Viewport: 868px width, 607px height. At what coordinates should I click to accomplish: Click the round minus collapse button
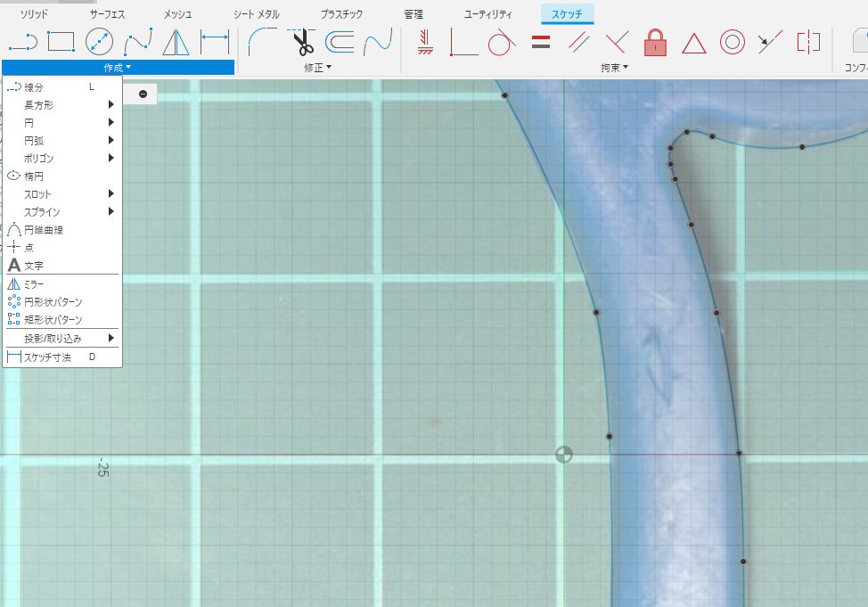tap(143, 94)
